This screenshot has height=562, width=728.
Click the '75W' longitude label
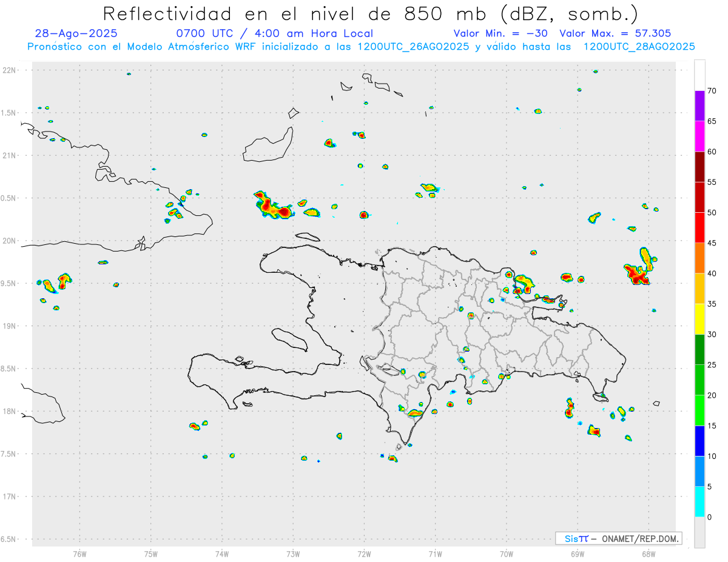click(x=151, y=554)
